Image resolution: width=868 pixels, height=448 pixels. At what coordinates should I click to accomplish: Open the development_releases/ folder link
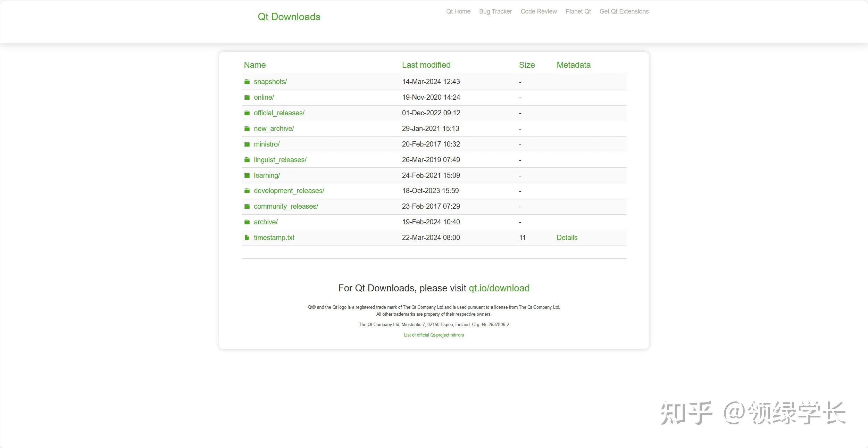click(x=289, y=191)
